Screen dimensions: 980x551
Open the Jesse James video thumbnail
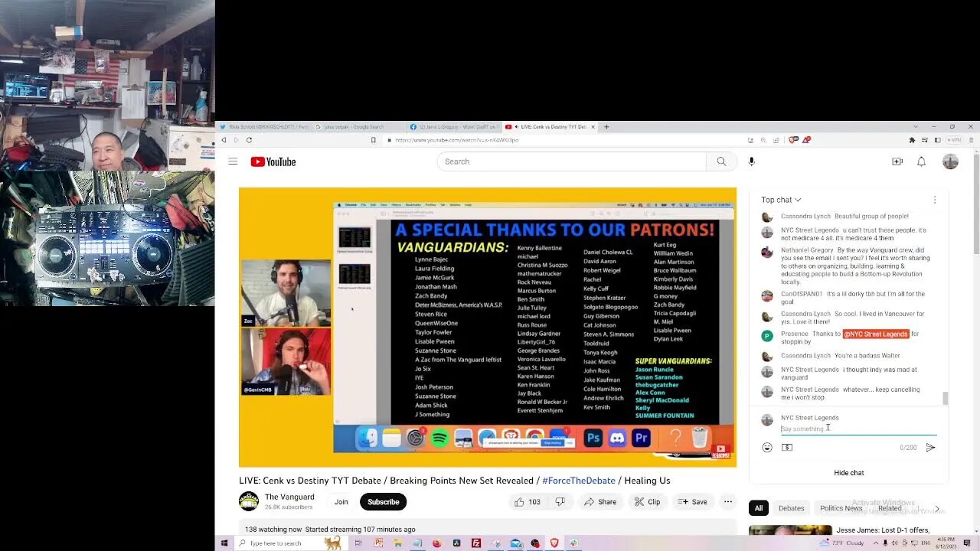pos(790,530)
